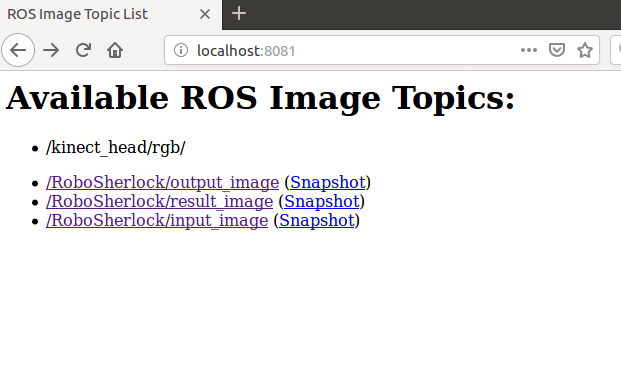The image size is (621, 374).
Task: Go to the browser Home page
Action: click(x=115, y=50)
